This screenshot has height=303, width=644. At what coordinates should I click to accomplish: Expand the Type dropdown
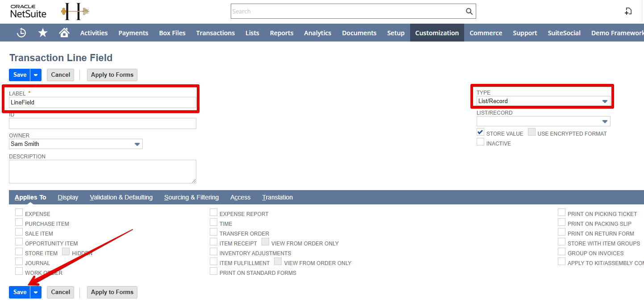pyautogui.click(x=605, y=101)
